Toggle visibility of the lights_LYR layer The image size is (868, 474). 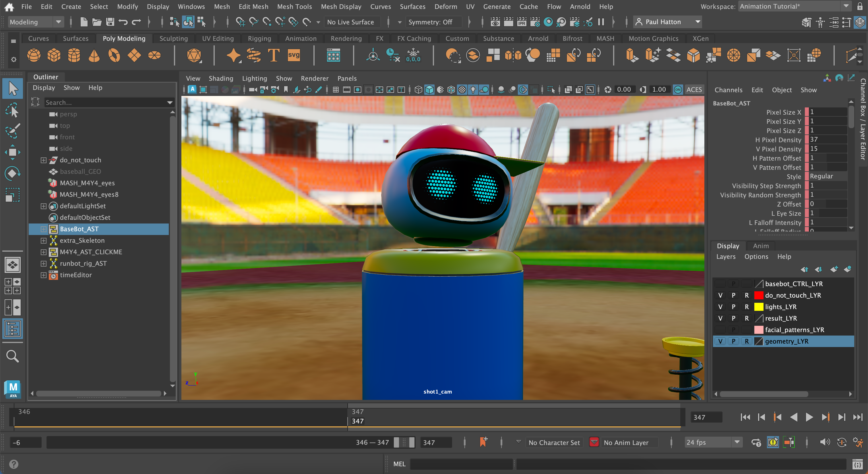point(720,307)
